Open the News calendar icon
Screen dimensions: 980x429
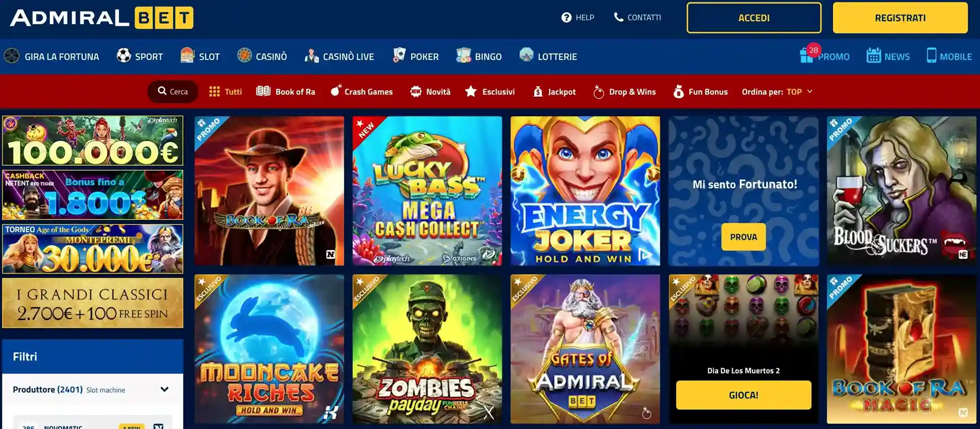pos(874,55)
